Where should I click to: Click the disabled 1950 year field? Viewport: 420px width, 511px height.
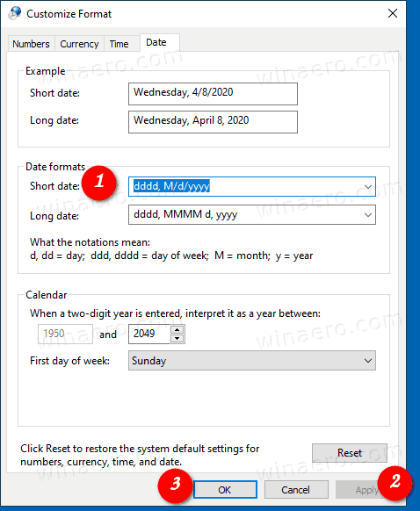click(65, 334)
